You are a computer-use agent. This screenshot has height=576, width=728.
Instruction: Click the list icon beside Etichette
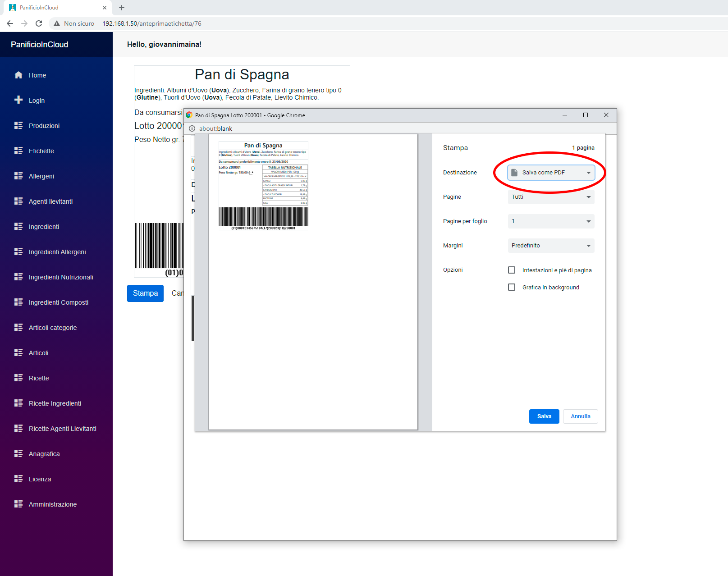click(x=18, y=151)
